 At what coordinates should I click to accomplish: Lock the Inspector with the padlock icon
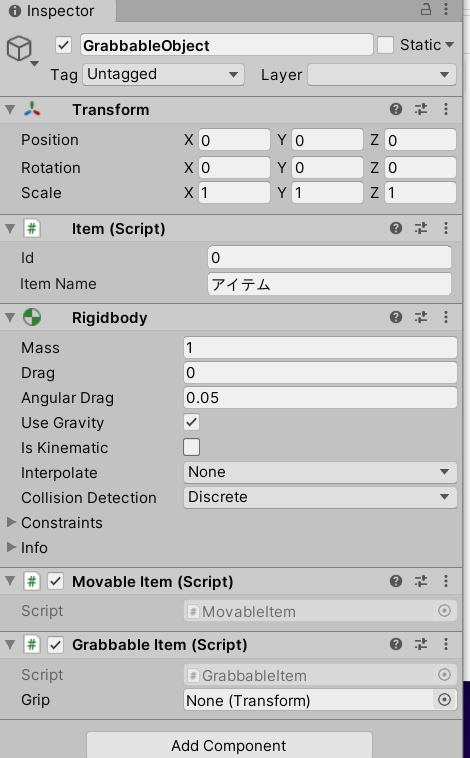pyautogui.click(x=426, y=10)
